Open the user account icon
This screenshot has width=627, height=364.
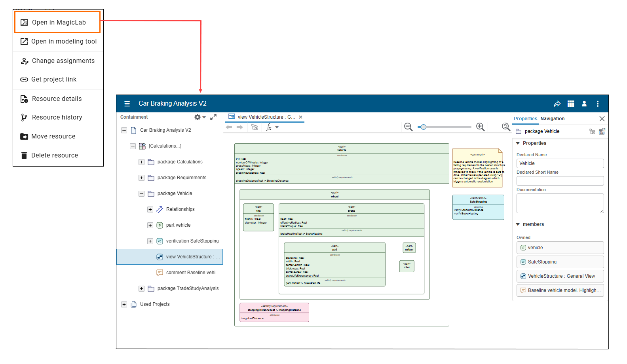tap(584, 104)
